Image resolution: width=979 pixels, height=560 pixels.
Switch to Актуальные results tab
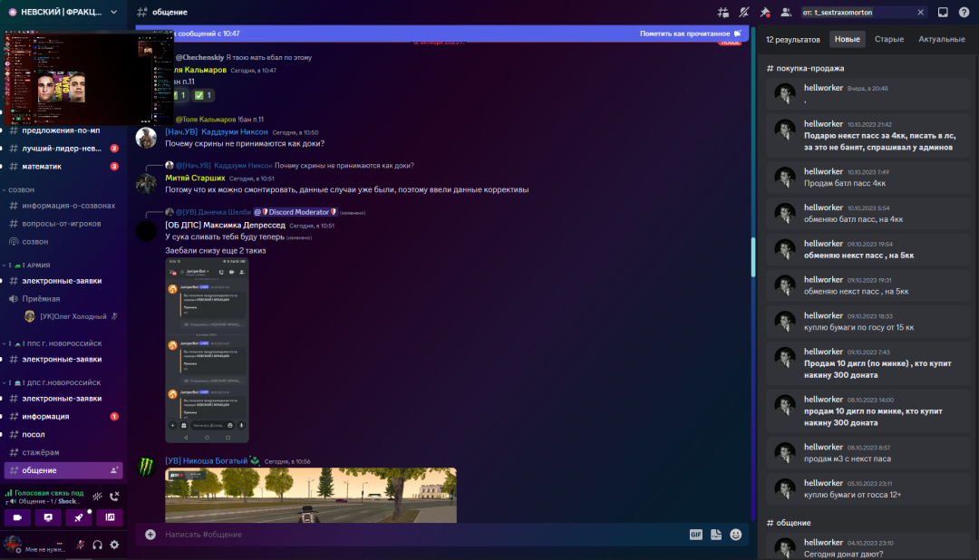point(942,39)
